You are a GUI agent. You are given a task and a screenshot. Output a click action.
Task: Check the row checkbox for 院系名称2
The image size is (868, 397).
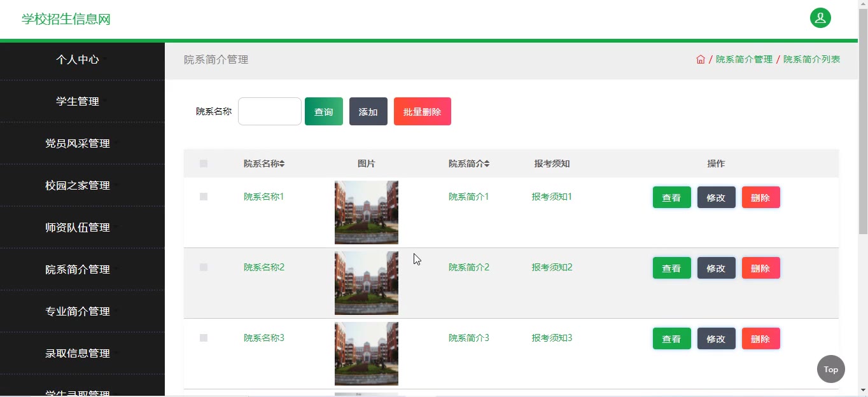coord(204,267)
